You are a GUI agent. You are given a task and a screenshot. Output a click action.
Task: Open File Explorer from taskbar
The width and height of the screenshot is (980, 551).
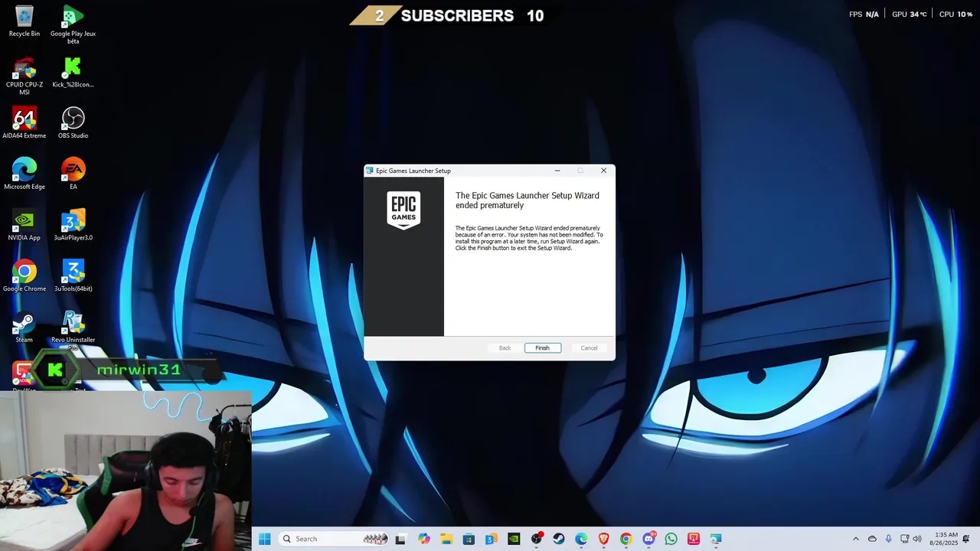pyautogui.click(x=446, y=539)
